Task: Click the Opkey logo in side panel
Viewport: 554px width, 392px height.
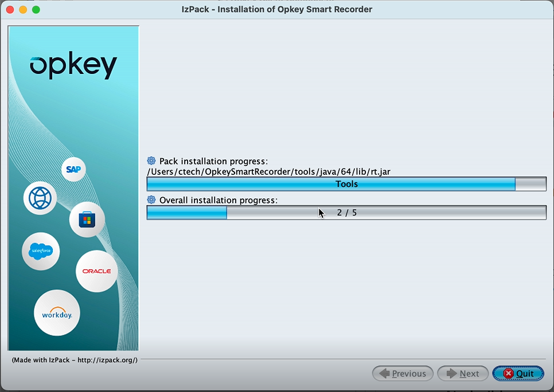Action: click(73, 65)
